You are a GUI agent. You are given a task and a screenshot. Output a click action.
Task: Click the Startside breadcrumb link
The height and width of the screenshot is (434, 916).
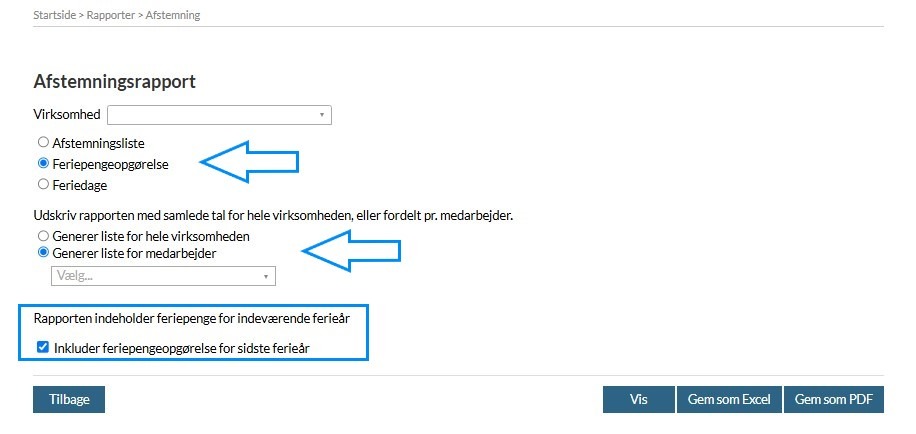53,16
